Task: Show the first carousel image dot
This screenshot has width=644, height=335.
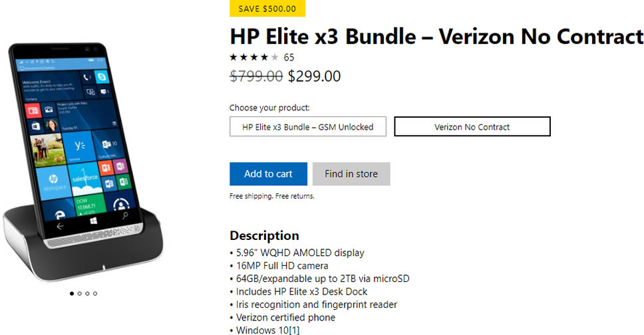Action: (72, 293)
